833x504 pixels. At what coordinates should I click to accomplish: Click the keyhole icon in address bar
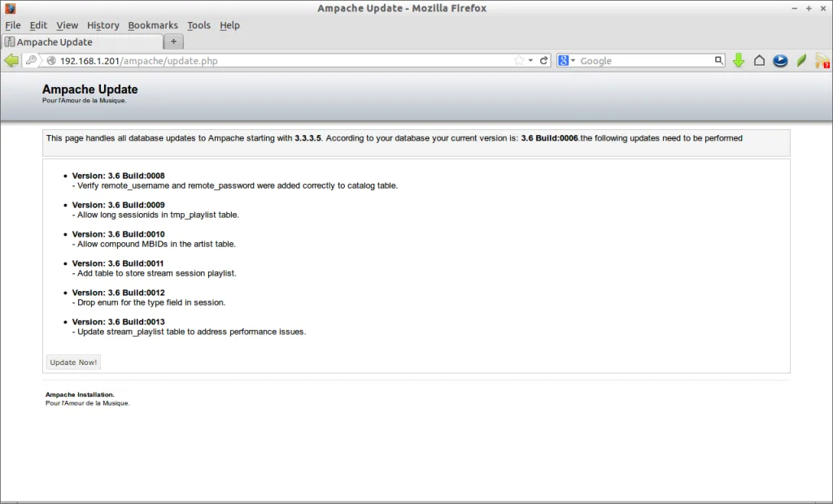(x=31, y=60)
